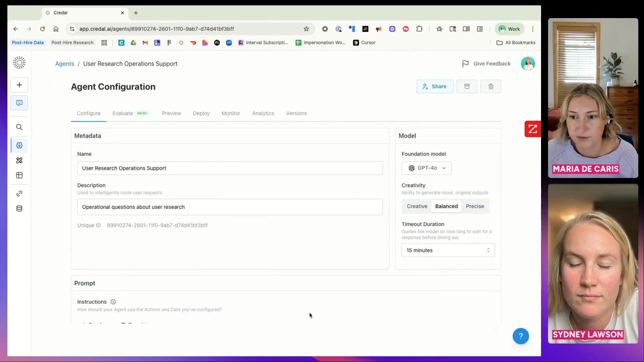Click the trash delete agent button

coord(491,86)
